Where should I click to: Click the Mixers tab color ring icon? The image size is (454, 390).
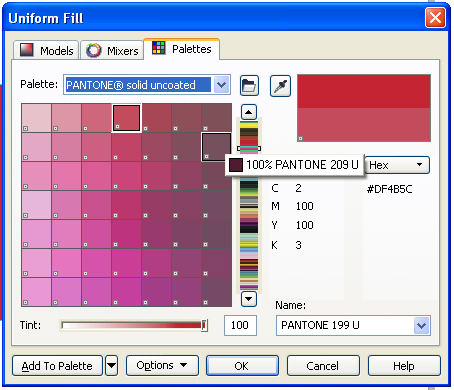[93, 50]
